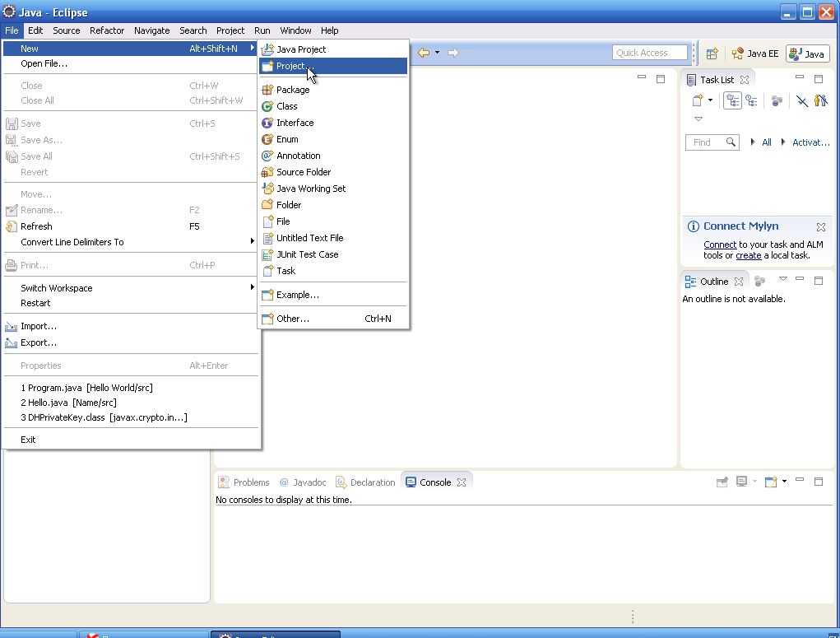Click the create local task link

749,255
